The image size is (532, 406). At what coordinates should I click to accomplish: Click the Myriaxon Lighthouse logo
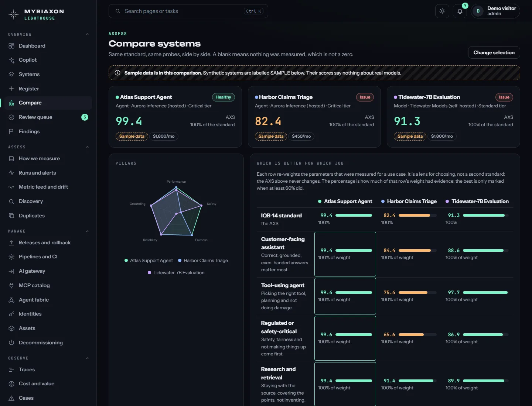(36, 14)
